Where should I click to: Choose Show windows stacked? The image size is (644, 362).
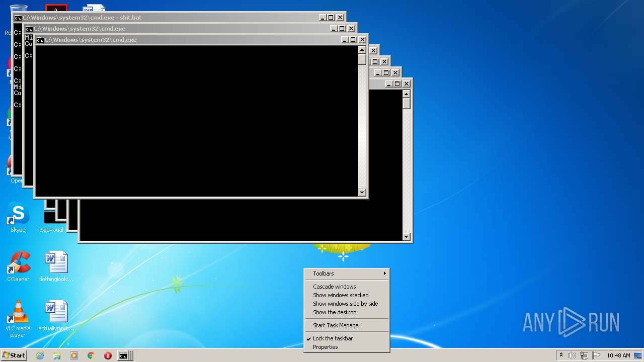pos(347,295)
